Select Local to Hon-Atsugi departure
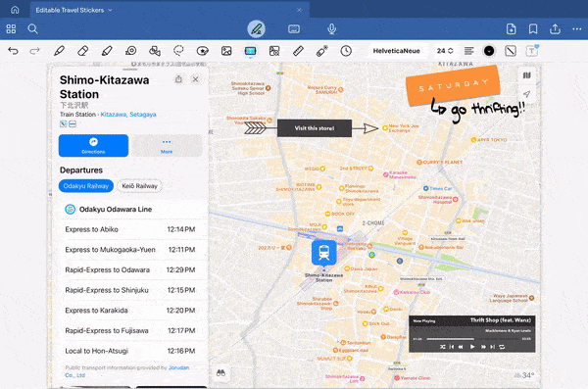 tap(130, 351)
